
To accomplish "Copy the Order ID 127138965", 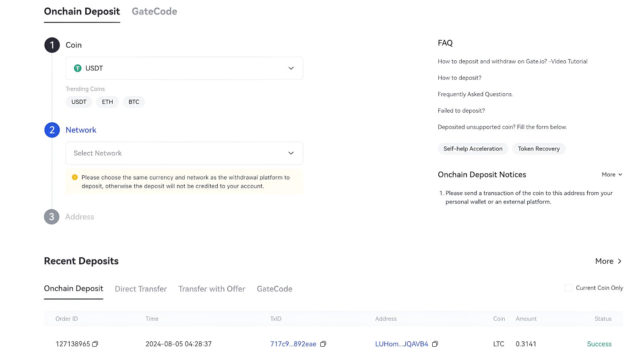I will (95, 344).
